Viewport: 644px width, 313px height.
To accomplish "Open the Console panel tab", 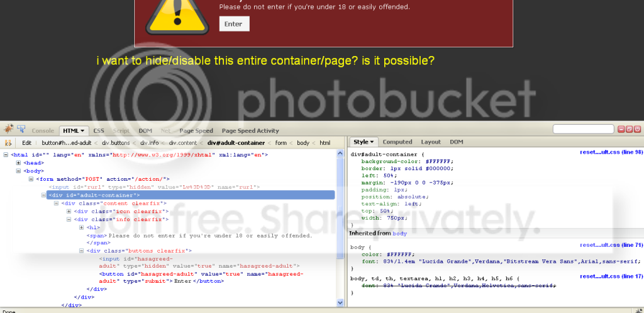I will 43,131.
